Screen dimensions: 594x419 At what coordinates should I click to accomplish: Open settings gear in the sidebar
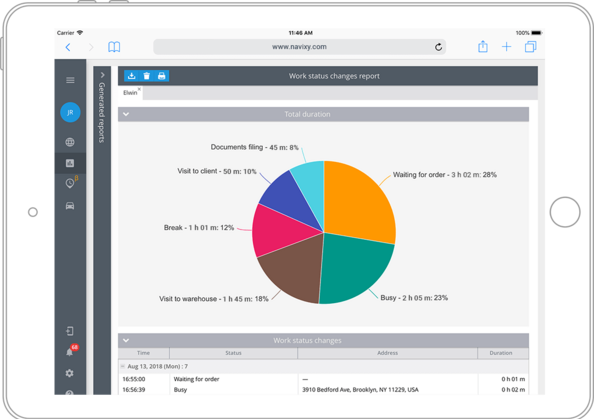(x=69, y=373)
